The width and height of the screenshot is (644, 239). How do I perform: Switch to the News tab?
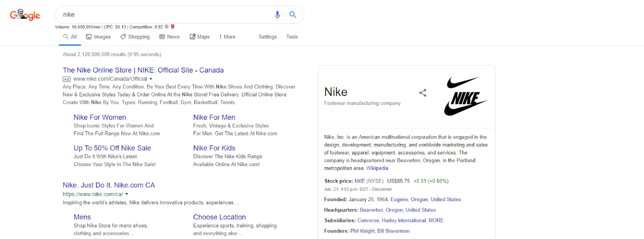(x=169, y=37)
